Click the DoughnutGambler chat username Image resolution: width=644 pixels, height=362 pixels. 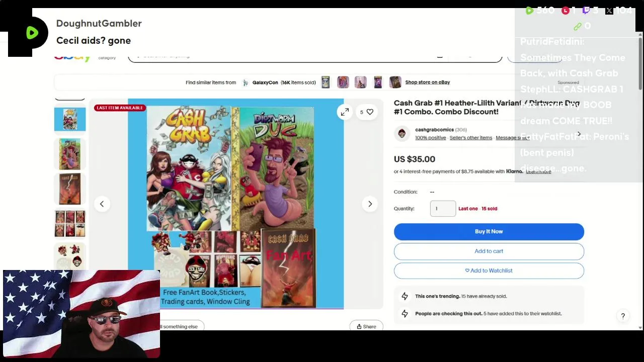tap(99, 24)
